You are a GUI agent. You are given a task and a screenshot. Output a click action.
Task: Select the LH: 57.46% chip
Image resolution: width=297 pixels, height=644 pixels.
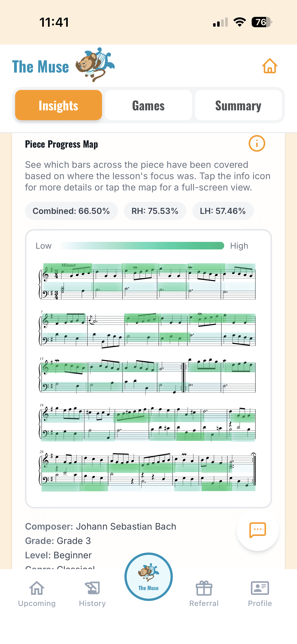tap(223, 211)
